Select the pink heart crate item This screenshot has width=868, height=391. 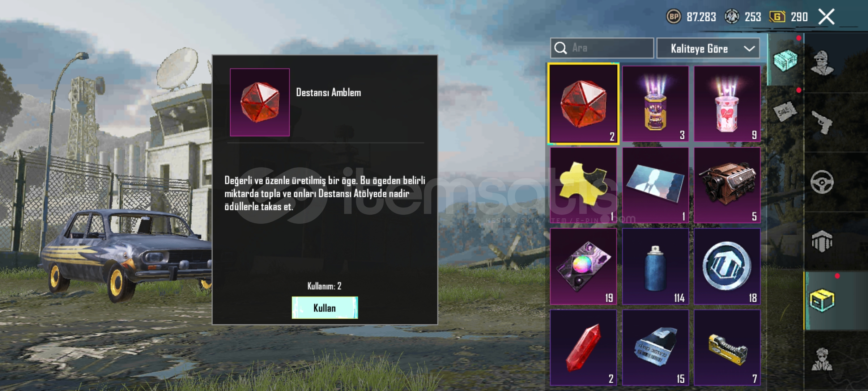727,104
